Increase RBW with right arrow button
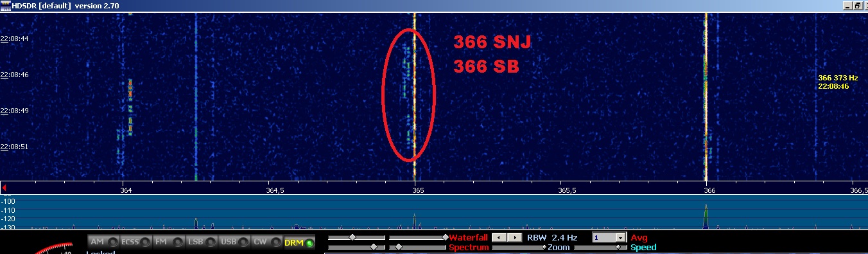The width and height of the screenshot is (868, 254). (x=514, y=237)
